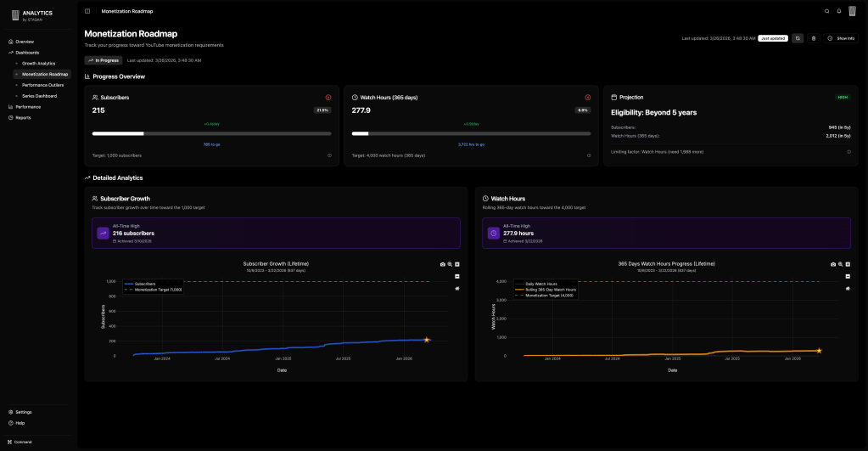Open search from the top bar
Viewport: 868px width, 451px height.
tap(827, 11)
